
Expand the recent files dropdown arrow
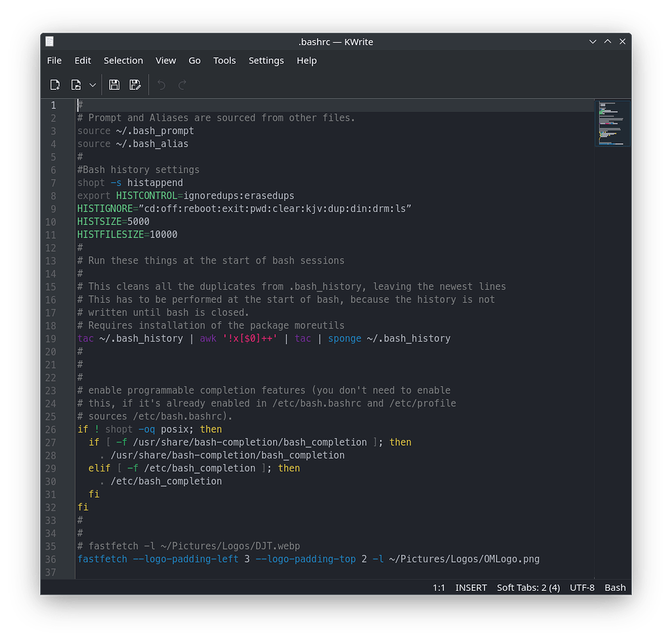point(92,85)
